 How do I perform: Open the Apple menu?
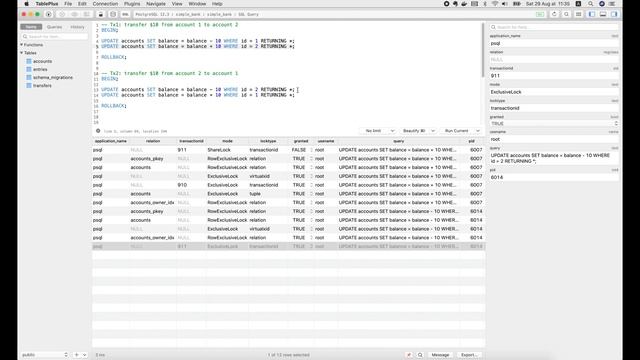(x=27, y=4)
